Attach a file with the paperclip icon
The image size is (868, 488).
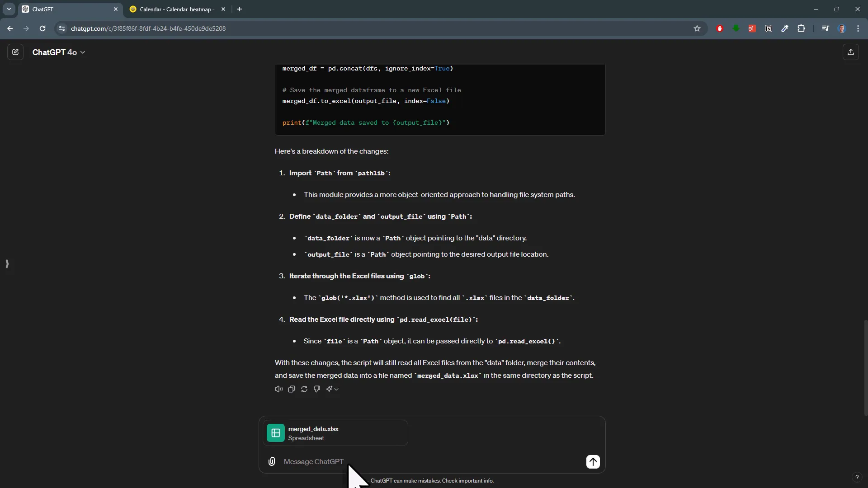coord(272,461)
